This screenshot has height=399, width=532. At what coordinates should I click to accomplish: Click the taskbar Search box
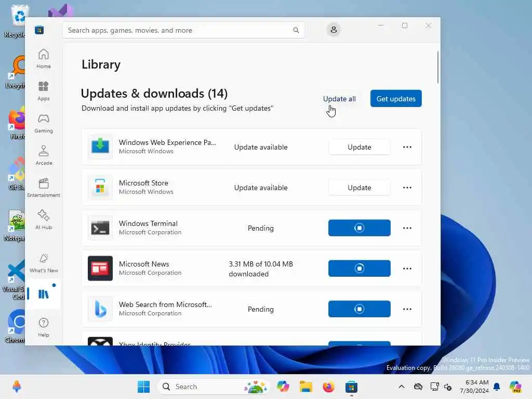[214, 387]
